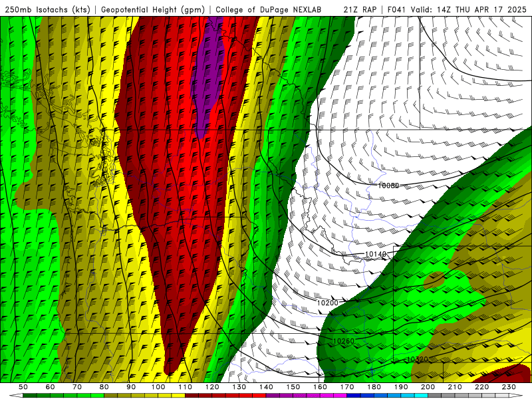Click the '250mb Isotachs (kts)' title text
532x399 pixels.
point(47,9)
